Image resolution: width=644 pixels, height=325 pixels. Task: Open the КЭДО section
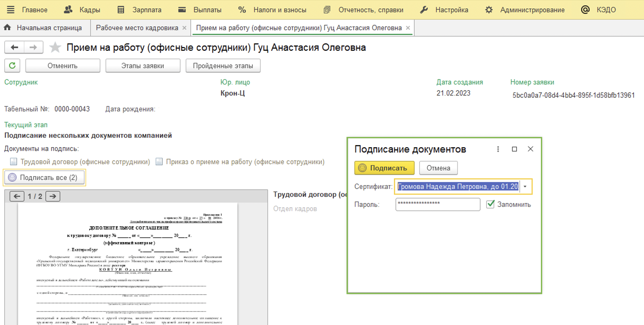click(606, 10)
